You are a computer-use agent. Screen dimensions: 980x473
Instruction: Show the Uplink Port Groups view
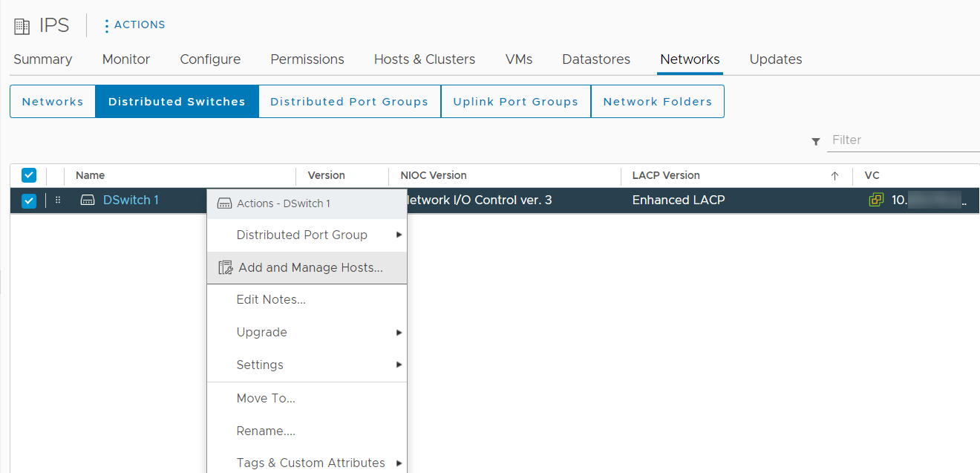tap(516, 102)
